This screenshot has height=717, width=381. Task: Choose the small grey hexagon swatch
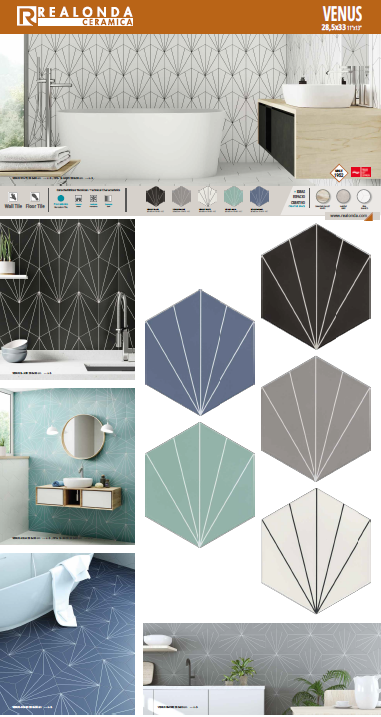[x=181, y=197]
